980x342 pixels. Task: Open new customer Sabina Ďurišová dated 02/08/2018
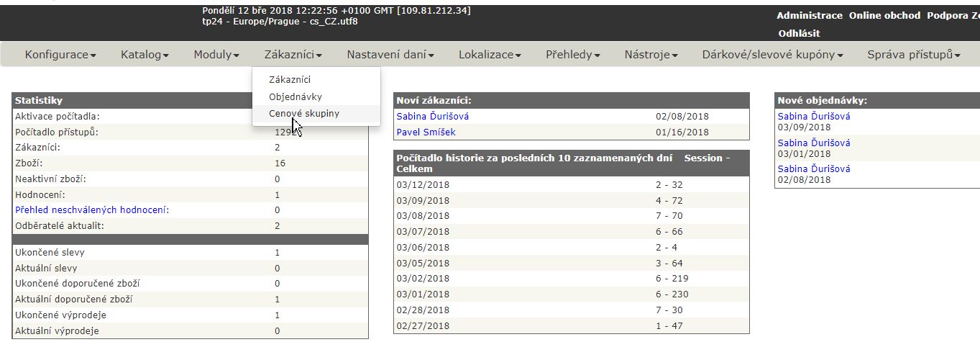433,116
